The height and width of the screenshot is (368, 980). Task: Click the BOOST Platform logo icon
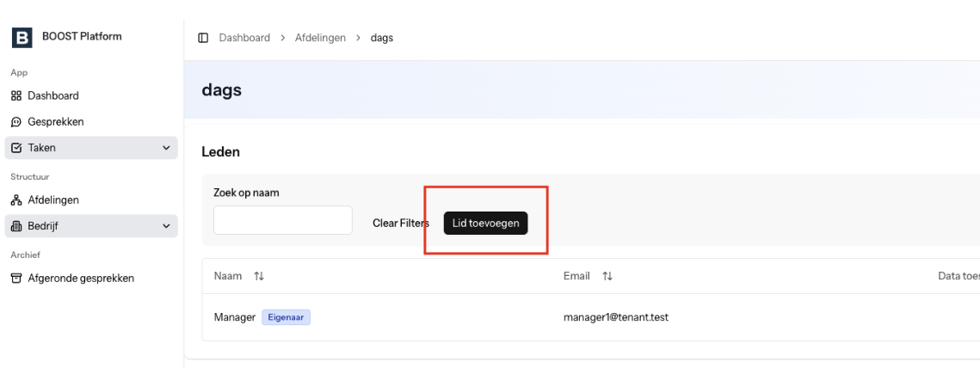pyautogui.click(x=22, y=38)
